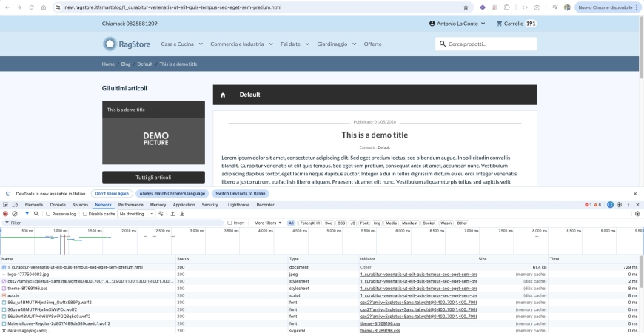
Task: Click the RagStore logo
Action: [x=127, y=44]
